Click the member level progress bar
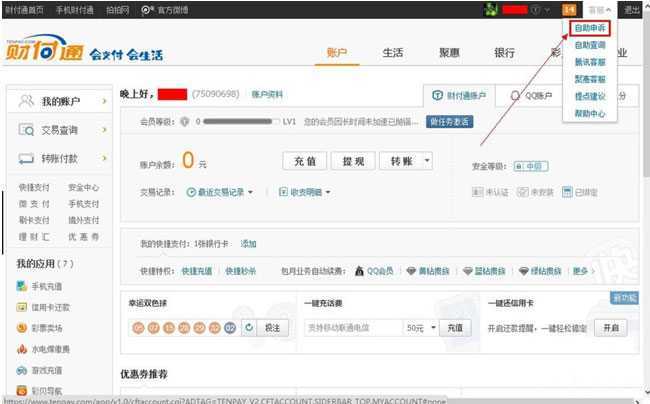Viewport: 650px width, 404px height. pos(241,121)
